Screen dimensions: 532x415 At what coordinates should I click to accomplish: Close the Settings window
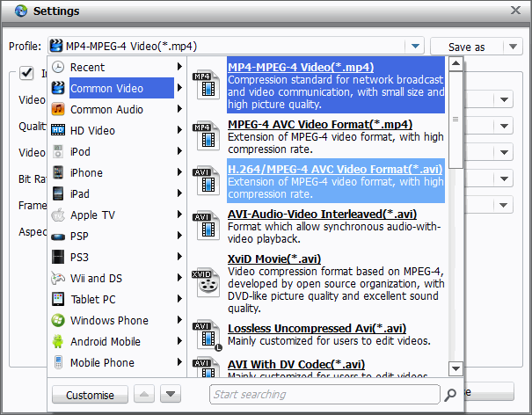point(515,11)
